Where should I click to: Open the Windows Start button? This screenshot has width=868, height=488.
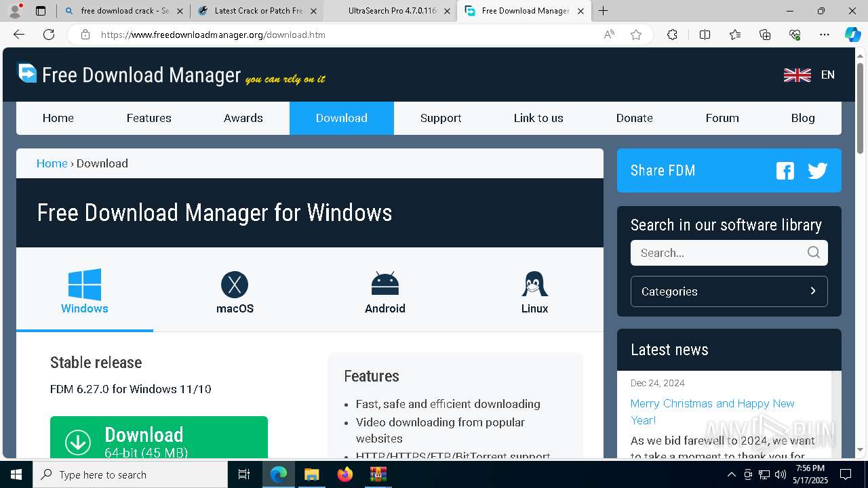16,474
